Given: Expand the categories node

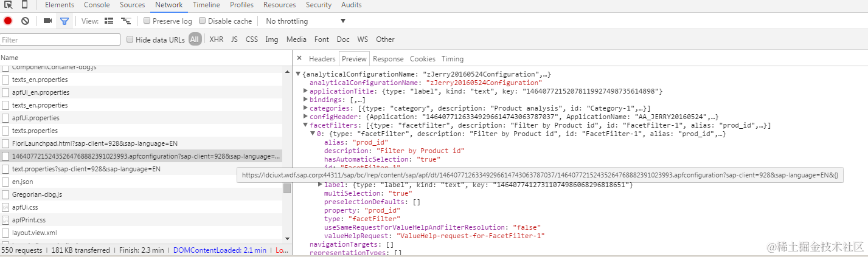Looking at the screenshot, I should click(x=305, y=108).
